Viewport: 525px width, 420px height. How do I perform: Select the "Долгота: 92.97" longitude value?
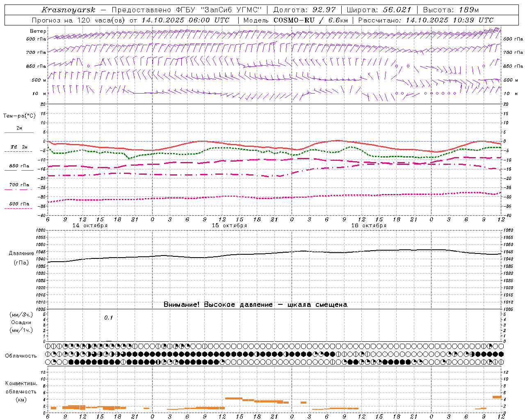coord(304,10)
